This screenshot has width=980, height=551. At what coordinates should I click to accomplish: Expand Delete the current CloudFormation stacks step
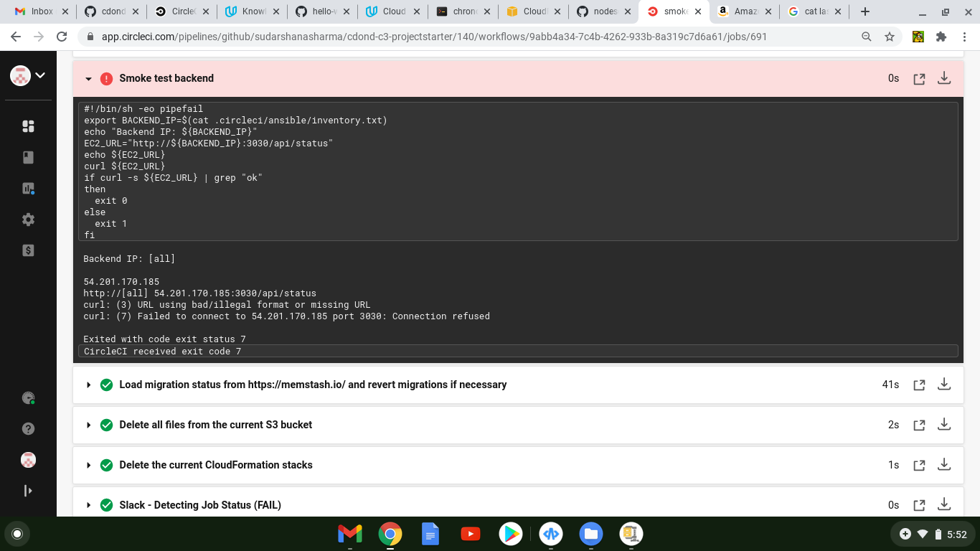point(89,466)
